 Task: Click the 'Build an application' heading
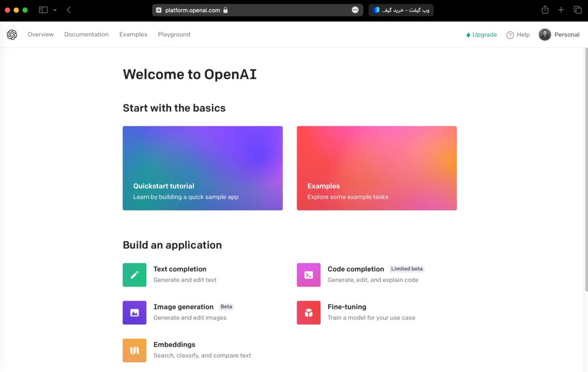[172, 245]
